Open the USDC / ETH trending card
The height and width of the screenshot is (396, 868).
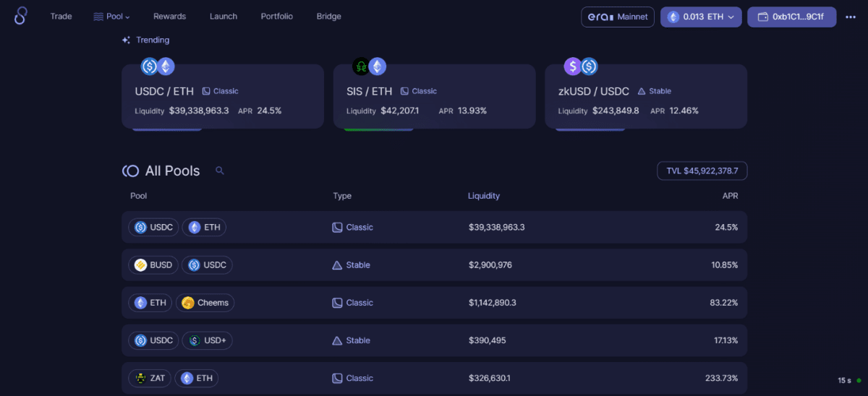tap(223, 96)
